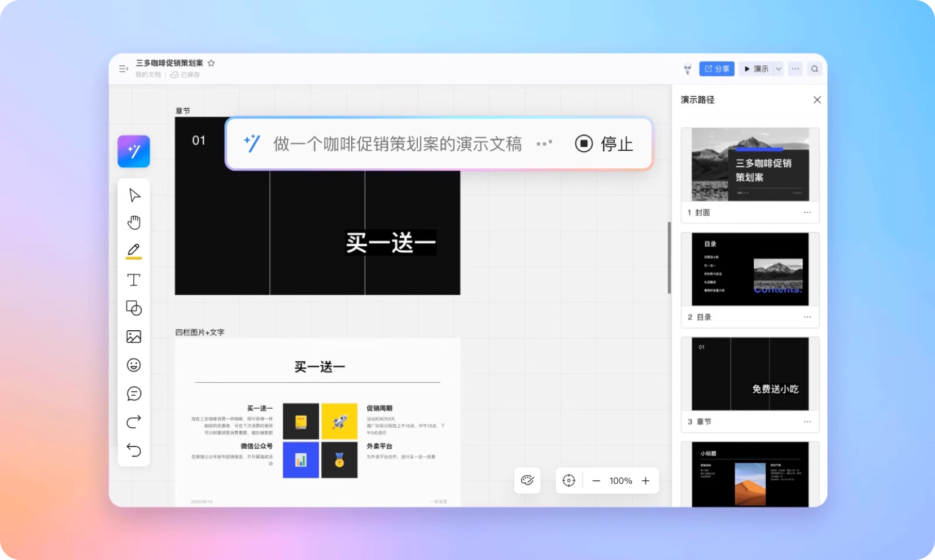The width and height of the screenshot is (935, 560).
Task: Click the 章节 frame label
Action: coord(182,111)
